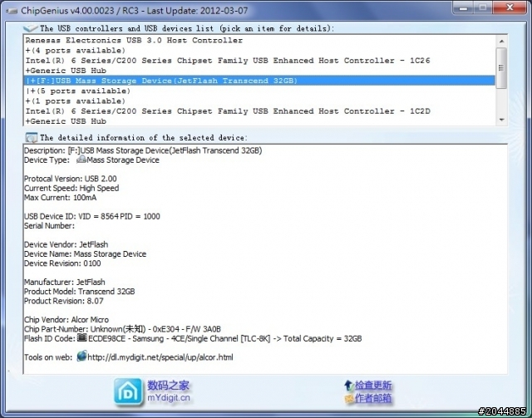Screen dimensions: 532x418
Task: Click the update arrow icon beside 检查更新
Action: 348,386
